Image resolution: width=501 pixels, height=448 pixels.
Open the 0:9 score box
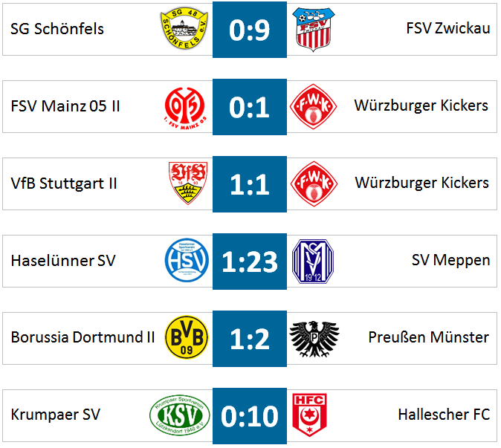click(x=250, y=30)
